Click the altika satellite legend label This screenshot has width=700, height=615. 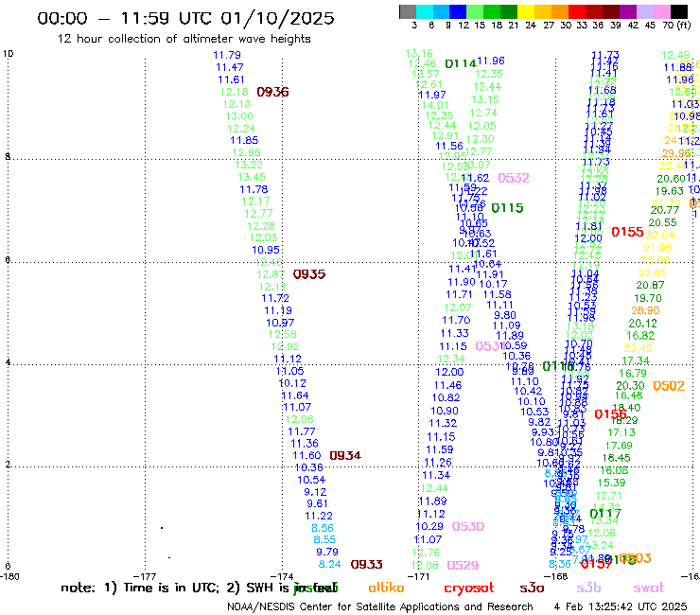(387, 588)
